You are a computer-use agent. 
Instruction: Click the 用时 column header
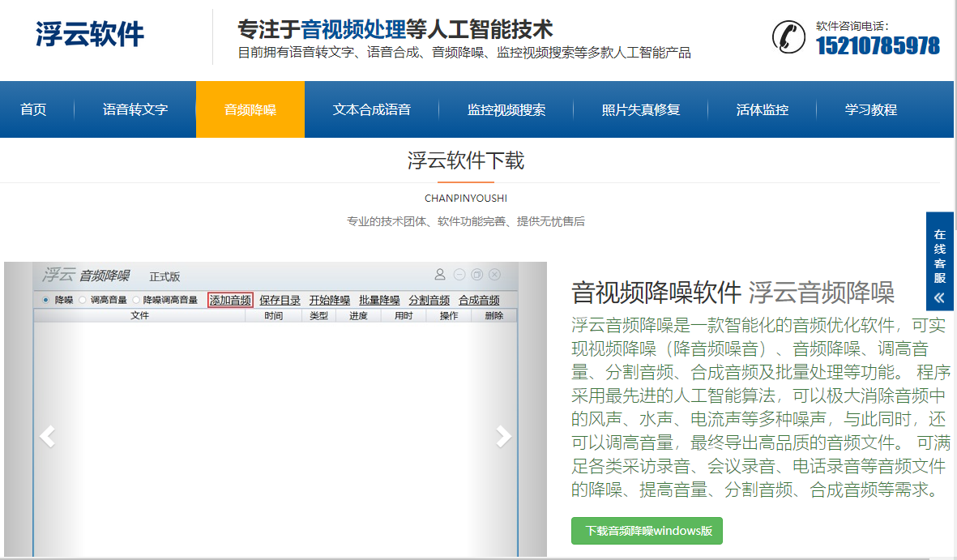[404, 316]
